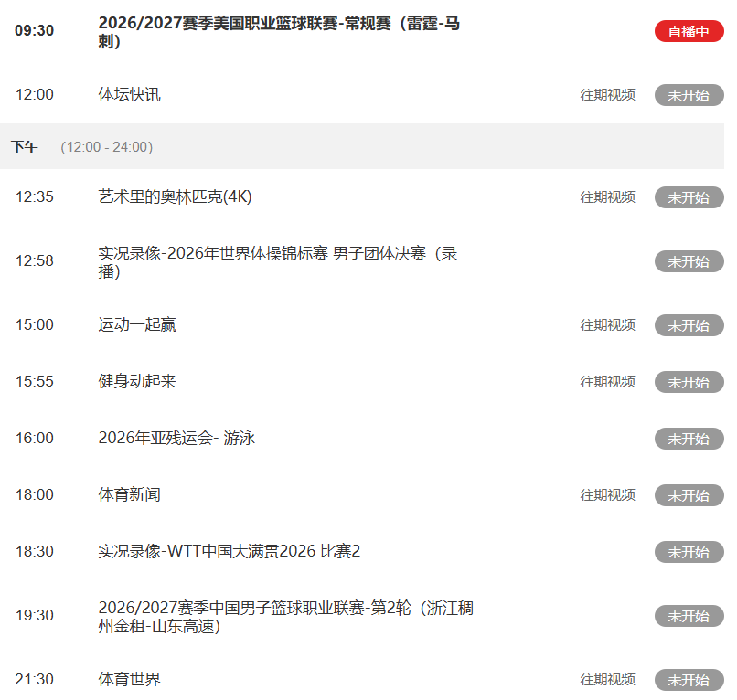
Task: Select the 艺术里的奥林匹克(4K) program title
Action: [x=175, y=196]
